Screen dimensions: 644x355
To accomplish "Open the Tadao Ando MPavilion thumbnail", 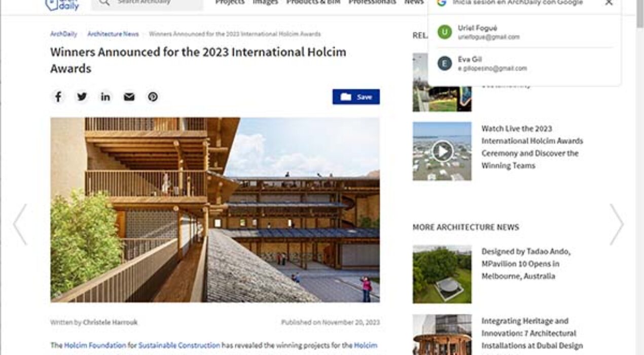I will pos(442,274).
